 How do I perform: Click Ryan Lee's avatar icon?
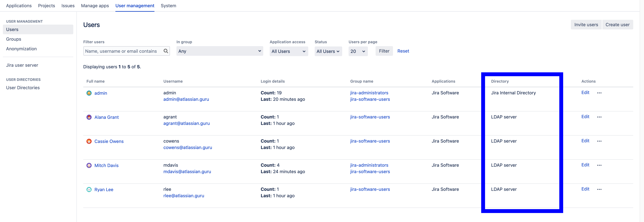click(89, 190)
